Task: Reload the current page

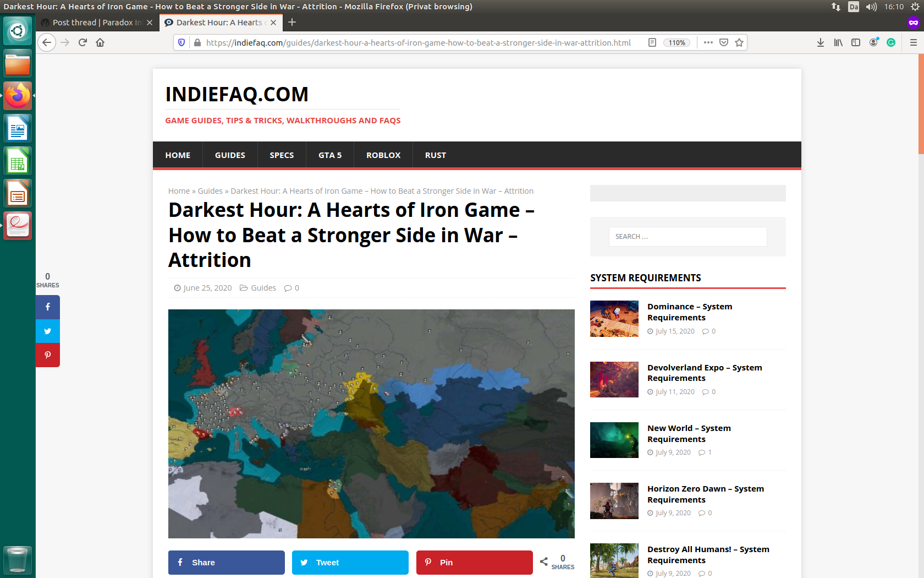Action: pos(82,42)
